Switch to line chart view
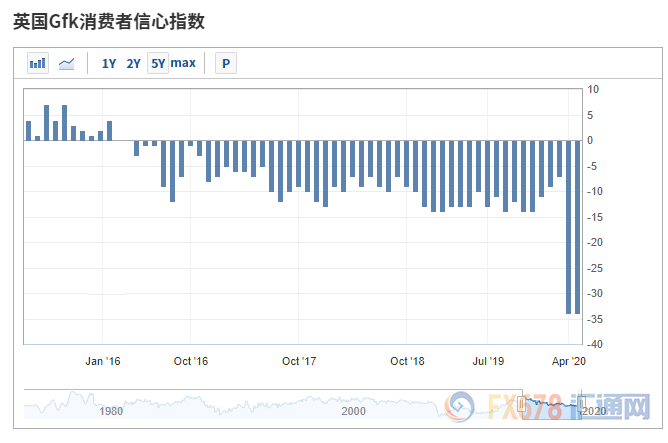This screenshot has height=443, width=668. click(x=67, y=64)
